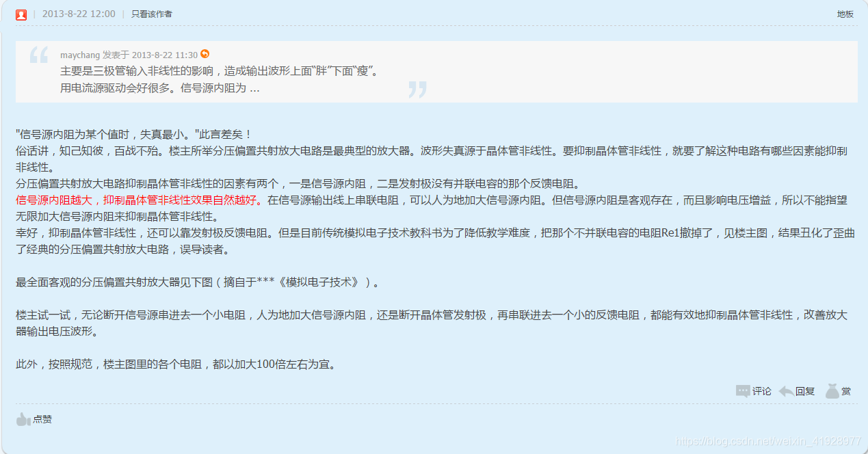Open maychang's profile from the quote
Image resolution: width=868 pixels, height=454 pixels.
pyautogui.click(x=80, y=55)
